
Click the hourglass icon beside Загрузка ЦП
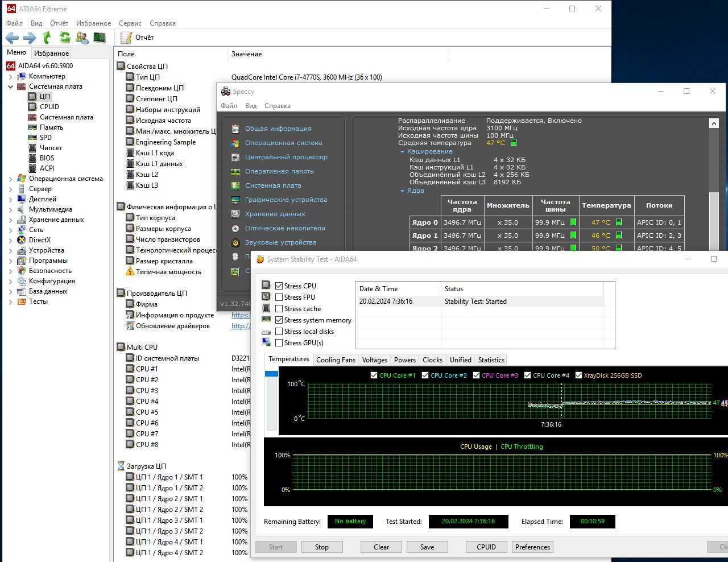121,466
